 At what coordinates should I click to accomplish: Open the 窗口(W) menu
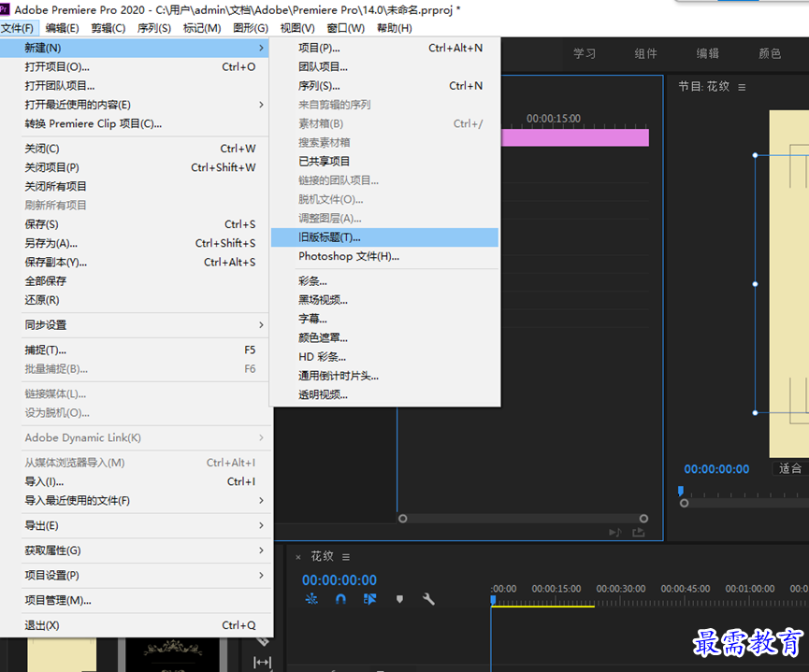[345, 28]
